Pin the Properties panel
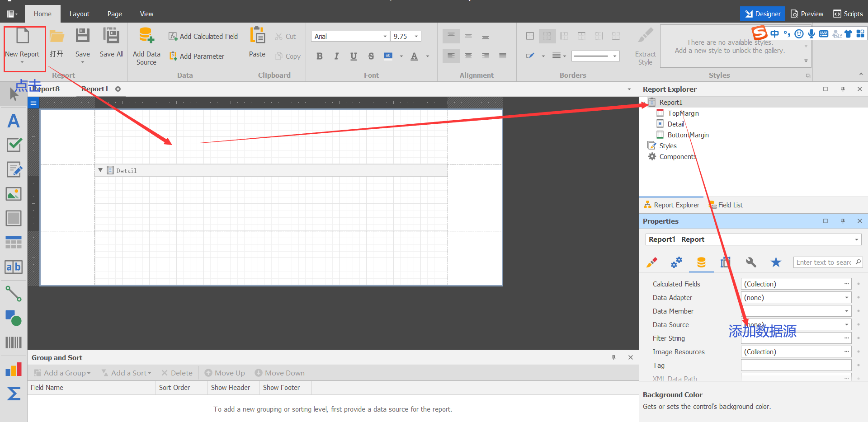868x422 pixels. pos(842,221)
